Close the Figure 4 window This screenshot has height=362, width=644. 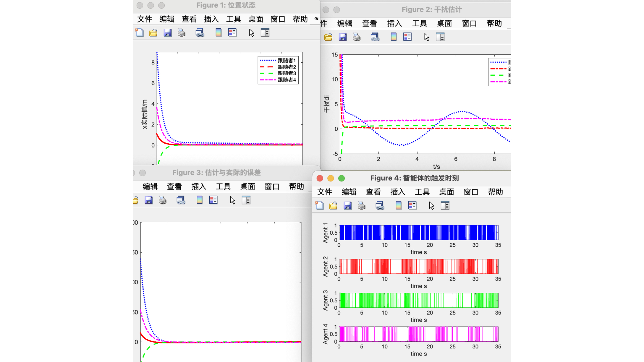point(320,178)
